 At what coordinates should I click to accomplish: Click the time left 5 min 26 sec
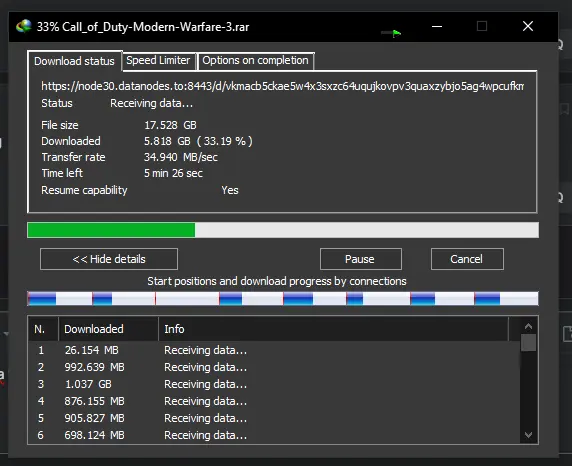point(173,173)
